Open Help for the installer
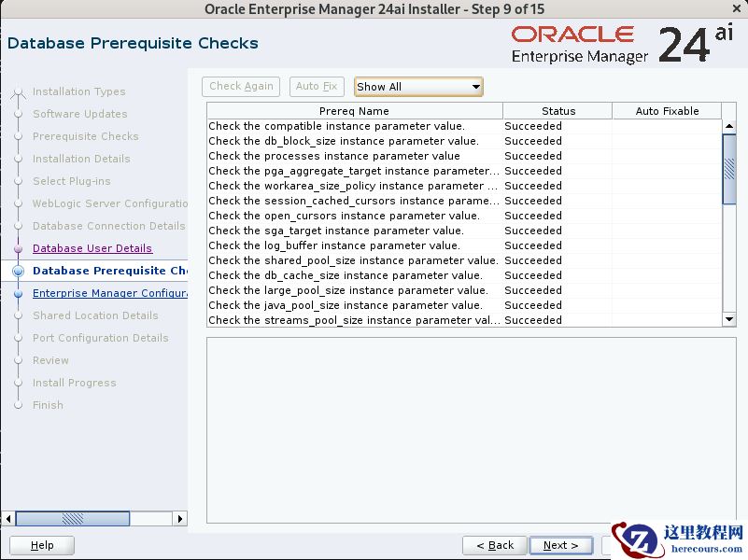Screen dimensions: 748x560 pyautogui.click(x=42, y=545)
